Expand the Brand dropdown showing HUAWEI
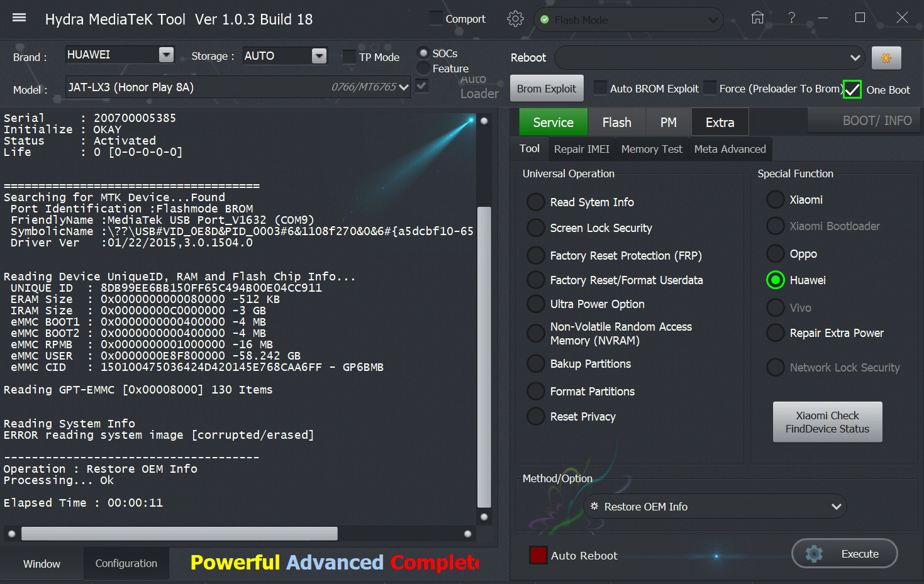The image size is (924, 584). 166,55
